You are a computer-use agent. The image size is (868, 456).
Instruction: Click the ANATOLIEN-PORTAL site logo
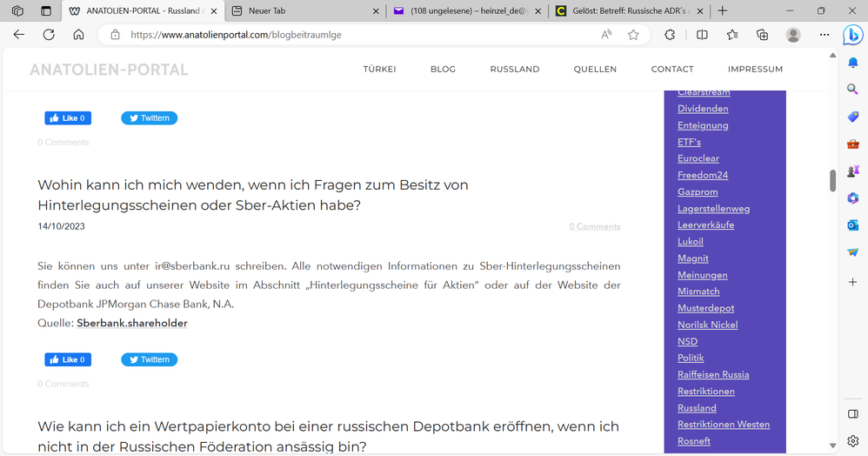tap(109, 70)
